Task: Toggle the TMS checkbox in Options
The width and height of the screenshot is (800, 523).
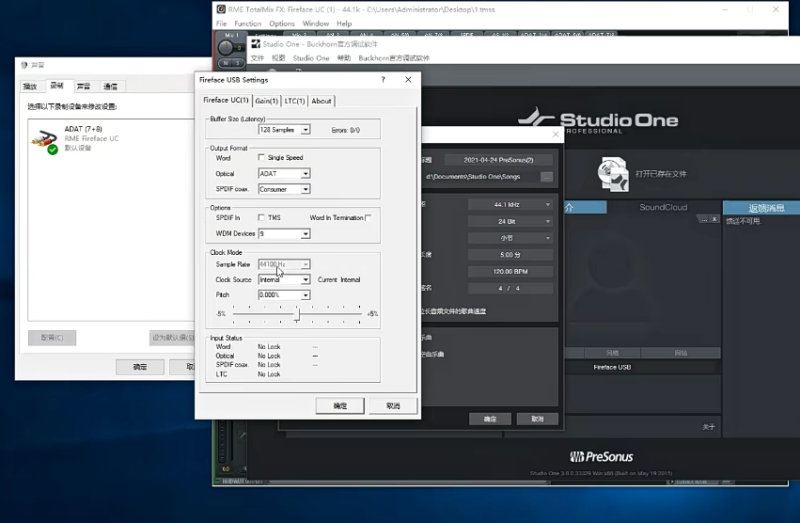Action: 262,217
